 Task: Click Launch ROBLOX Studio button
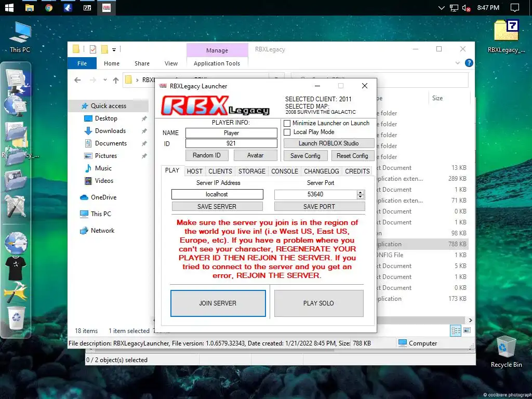328,143
